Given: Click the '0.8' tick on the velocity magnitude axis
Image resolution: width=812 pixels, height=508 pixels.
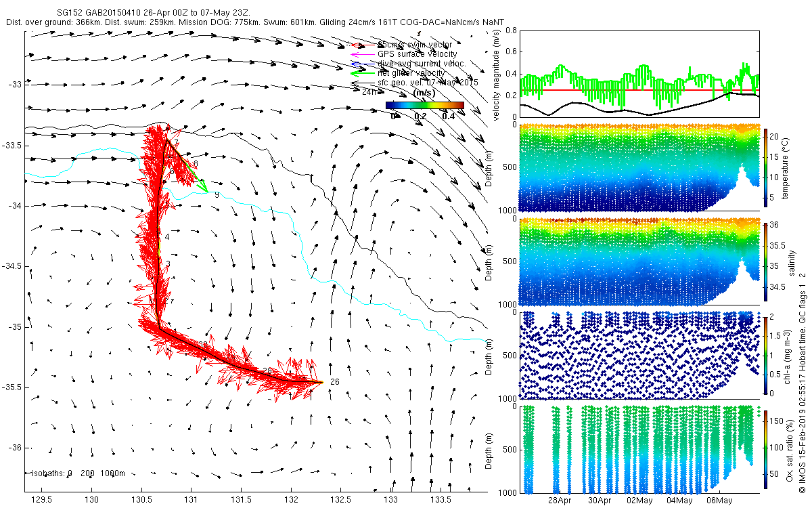Looking at the screenshot, I should pos(510,30).
